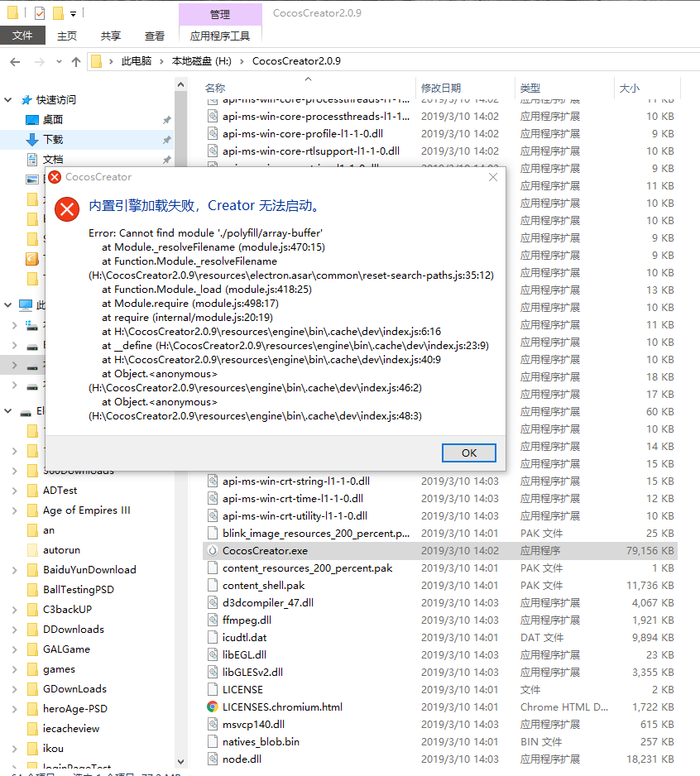Expand the games folder node
This screenshot has width=700, height=776.
[14, 669]
